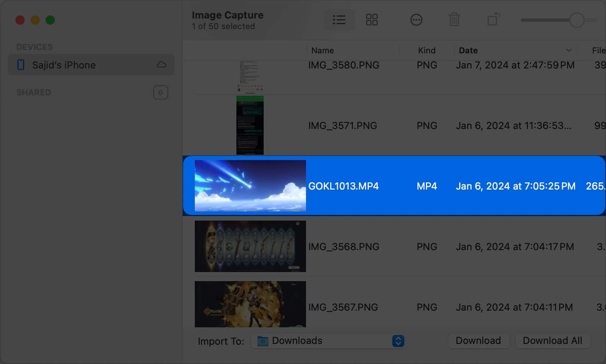Click date Jan 6, 2024 at 7:04:17 PM
Image resolution: width=606 pixels, height=364 pixels.
(x=515, y=247)
